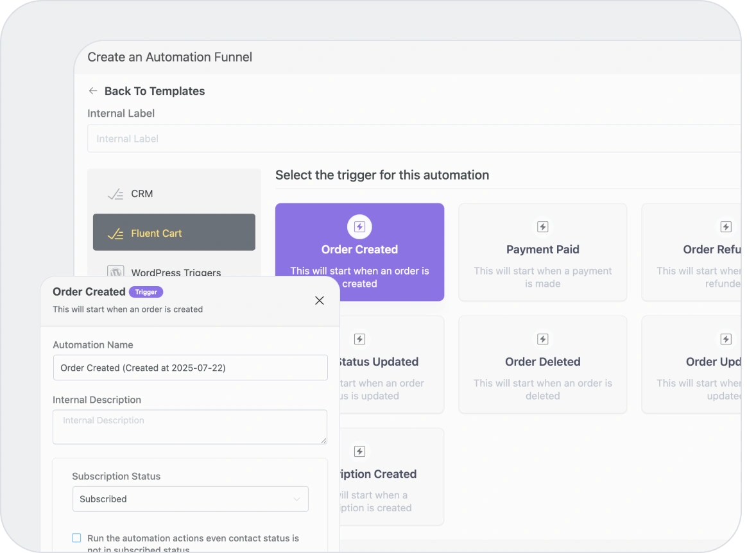This screenshot has height=553, width=756.
Task: Open the Subscription Status dropdown
Action: coord(190,498)
